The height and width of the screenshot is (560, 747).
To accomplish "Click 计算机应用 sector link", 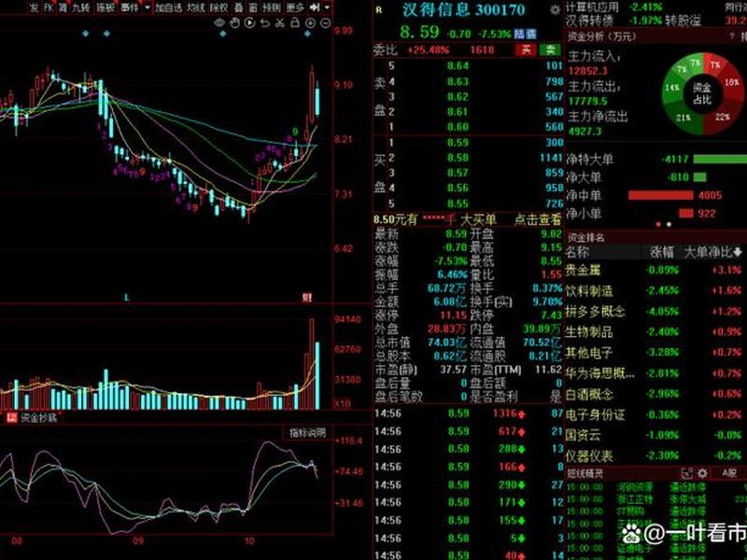I will [x=592, y=7].
